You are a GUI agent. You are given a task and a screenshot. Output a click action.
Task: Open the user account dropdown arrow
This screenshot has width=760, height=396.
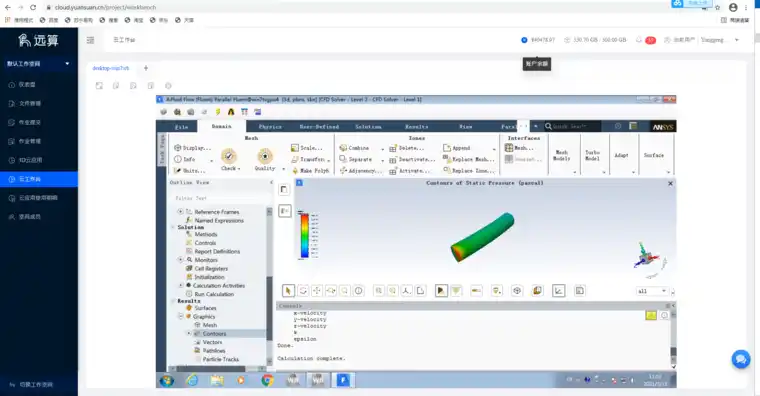coord(737,40)
